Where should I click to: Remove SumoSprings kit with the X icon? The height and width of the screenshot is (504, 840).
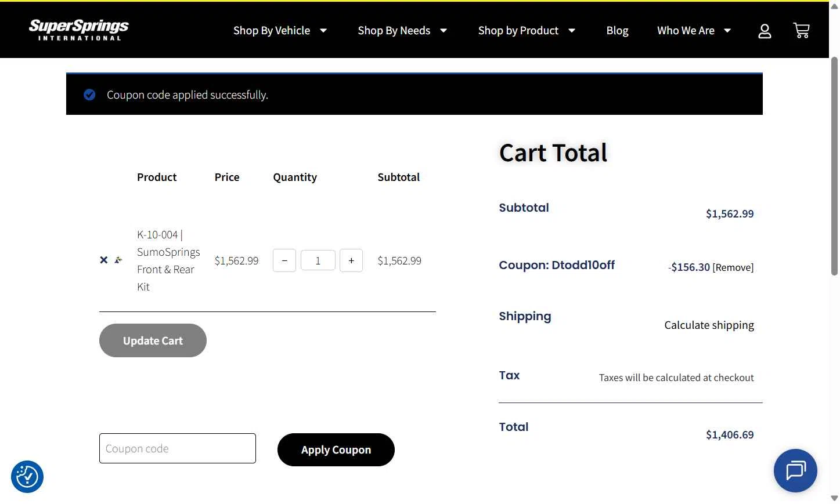click(x=104, y=260)
